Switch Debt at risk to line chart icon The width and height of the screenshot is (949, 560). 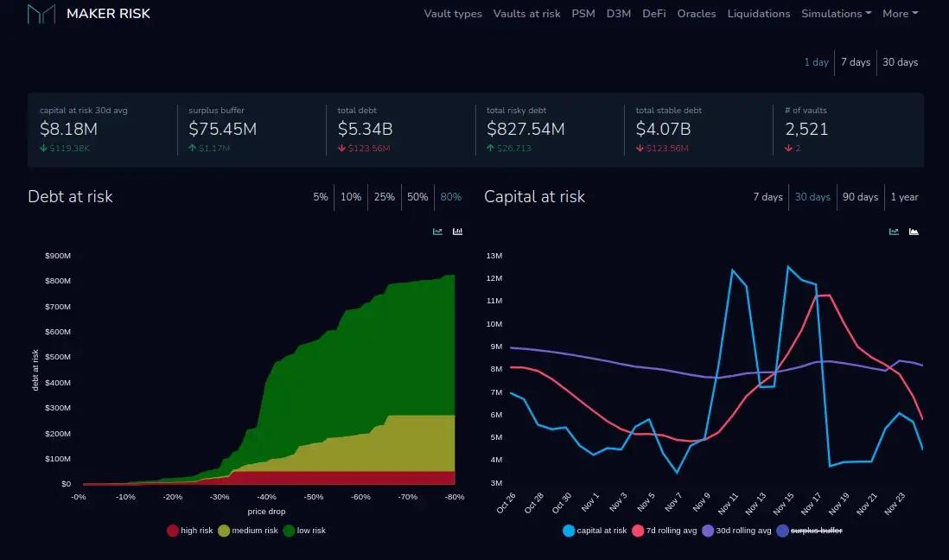pos(437,232)
